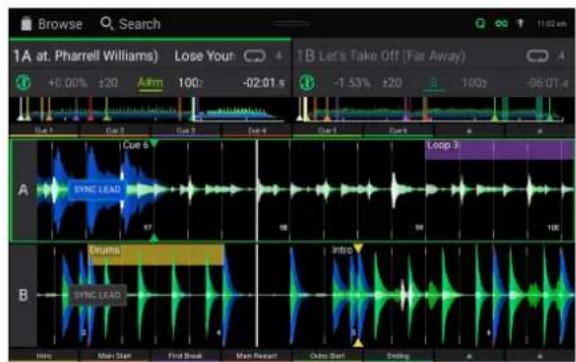Select the Intro bottom tab
576x362 pixels.
pos(44,356)
